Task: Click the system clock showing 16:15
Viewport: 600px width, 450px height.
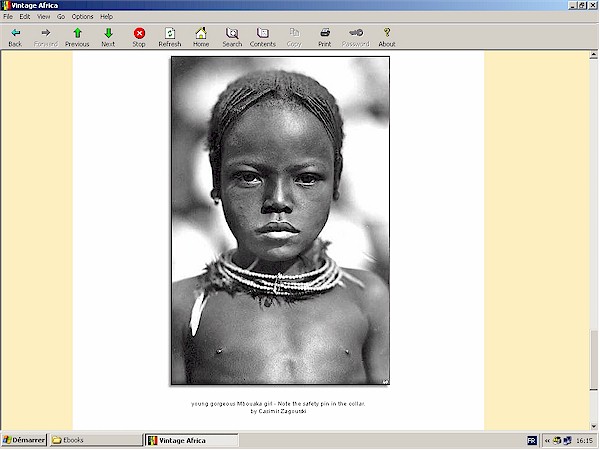Action: point(584,441)
